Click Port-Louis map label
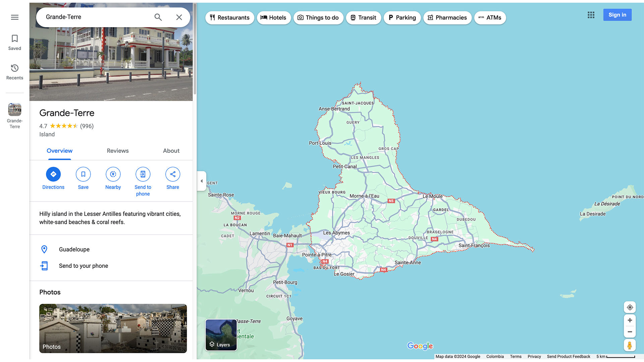 320,143
